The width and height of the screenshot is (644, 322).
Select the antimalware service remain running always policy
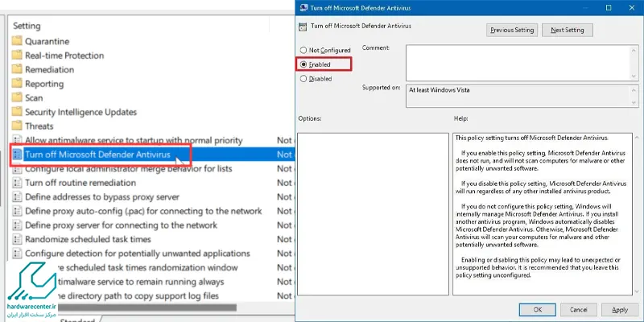pyautogui.click(x=141, y=282)
